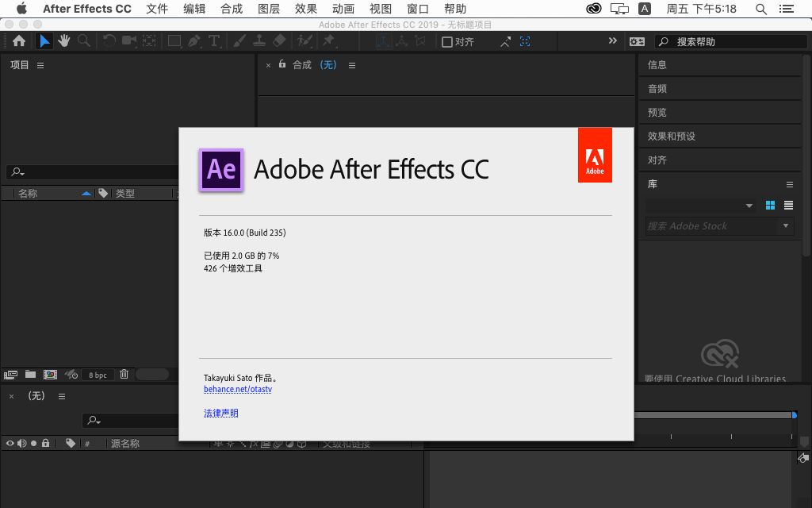This screenshot has height=508, width=812.
Task: Click the Interpret Footage icon in project panel
Action: click(10, 375)
